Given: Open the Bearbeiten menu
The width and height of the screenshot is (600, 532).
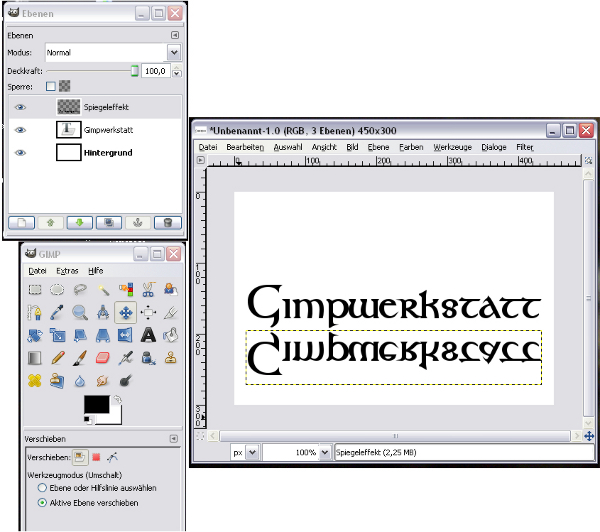Looking at the screenshot, I should click(x=245, y=147).
